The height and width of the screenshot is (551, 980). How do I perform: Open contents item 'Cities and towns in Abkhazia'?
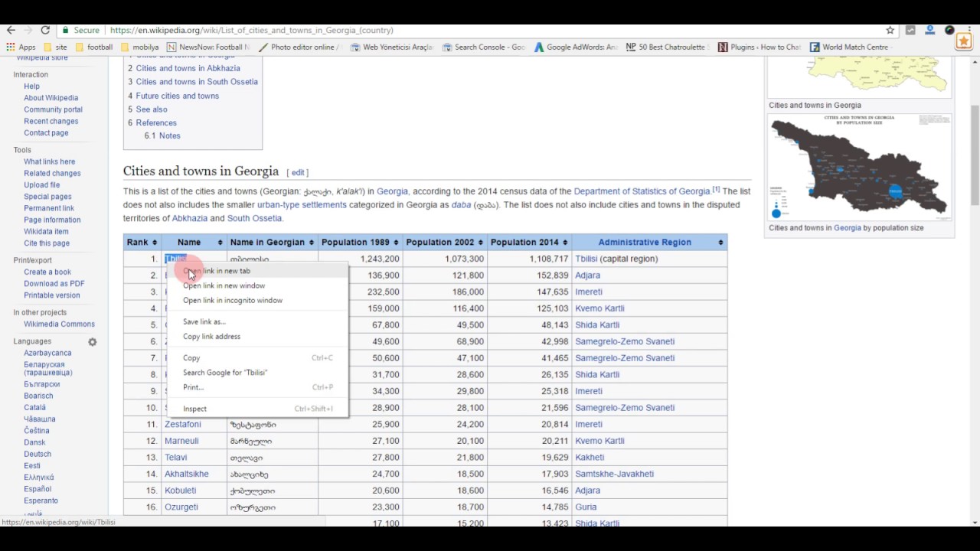188,68
